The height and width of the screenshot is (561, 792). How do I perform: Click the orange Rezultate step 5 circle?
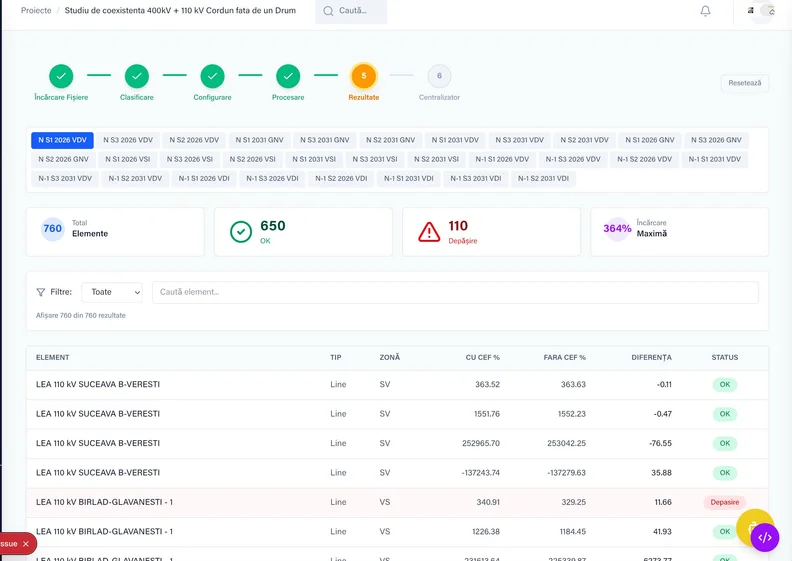363,76
